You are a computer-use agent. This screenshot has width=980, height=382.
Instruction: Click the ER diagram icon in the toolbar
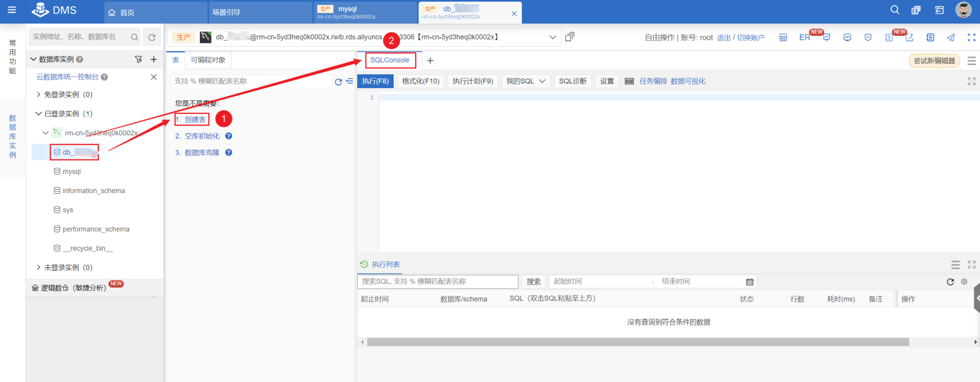tap(805, 37)
